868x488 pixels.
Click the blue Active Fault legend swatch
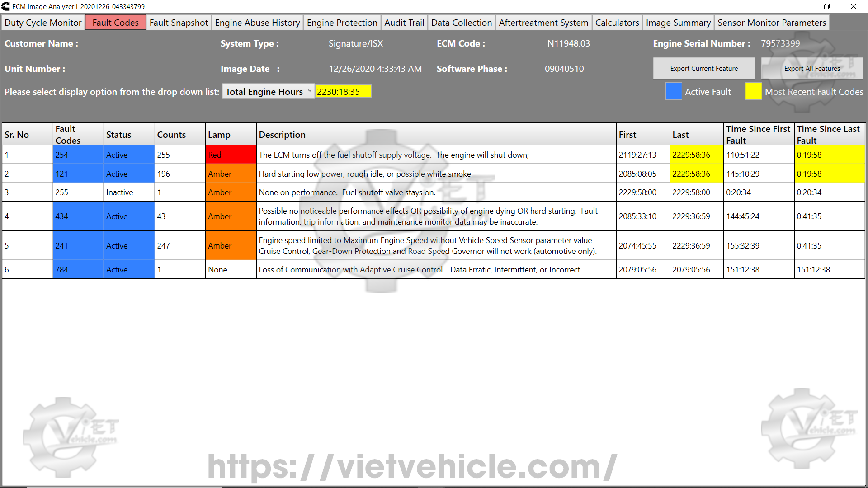674,92
